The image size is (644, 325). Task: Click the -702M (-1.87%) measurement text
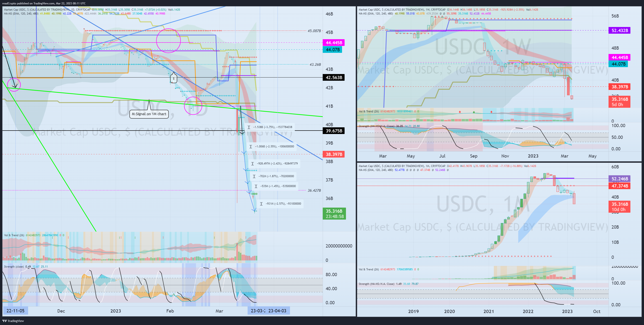point(276,176)
